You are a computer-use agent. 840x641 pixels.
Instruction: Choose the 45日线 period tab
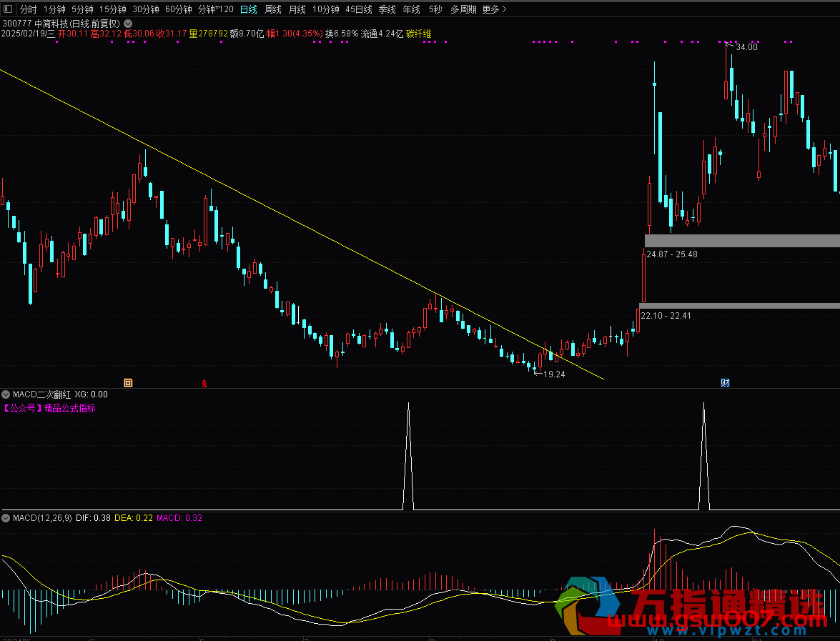click(x=359, y=9)
